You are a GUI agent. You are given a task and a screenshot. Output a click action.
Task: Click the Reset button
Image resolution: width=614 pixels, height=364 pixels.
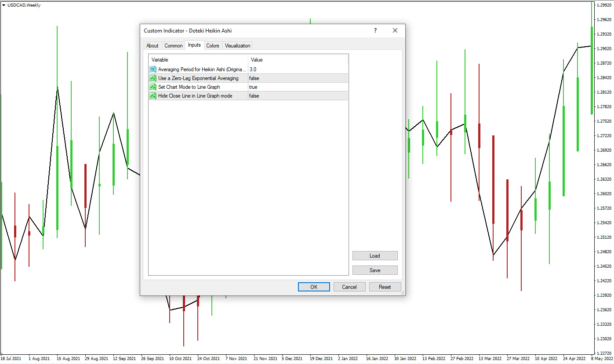385,287
